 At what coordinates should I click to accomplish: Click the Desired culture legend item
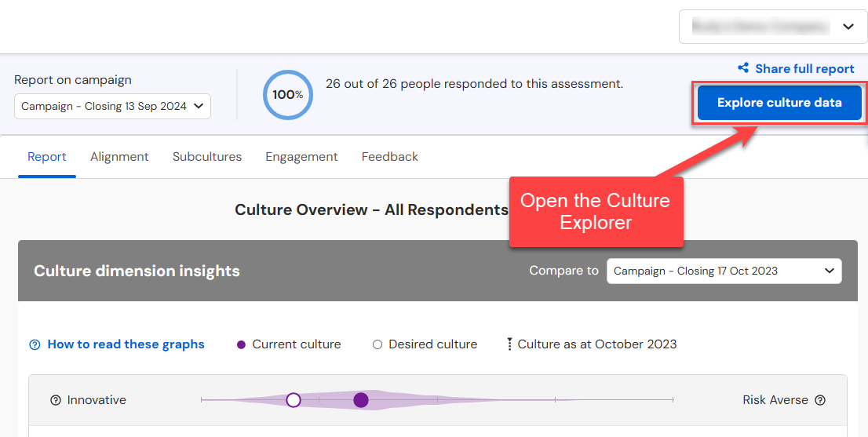coord(425,344)
